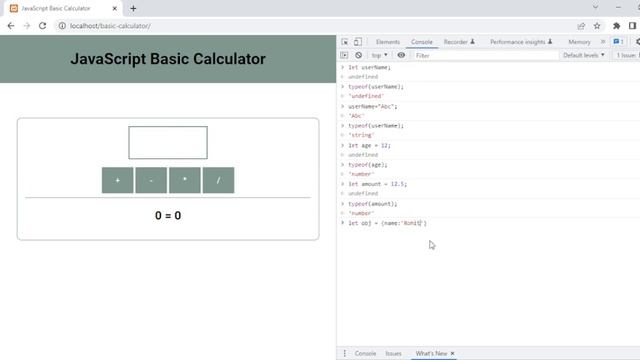Bookmark this page with the star icon

[597, 26]
